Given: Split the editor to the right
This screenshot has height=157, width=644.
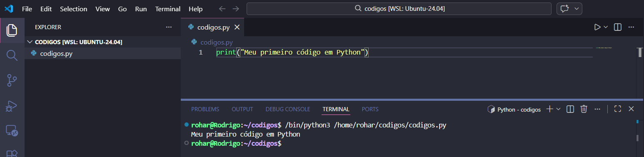Looking at the screenshot, I should (x=618, y=27).
